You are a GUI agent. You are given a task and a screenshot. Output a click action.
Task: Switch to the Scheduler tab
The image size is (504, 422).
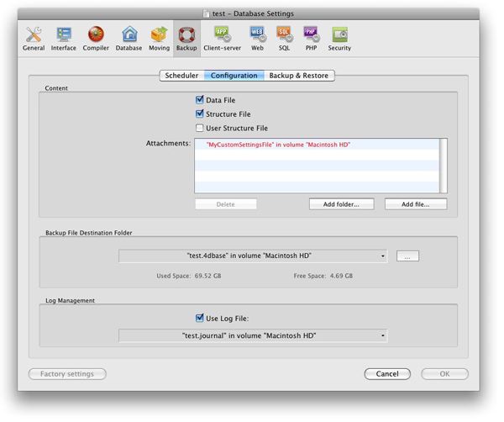point(181,76)
